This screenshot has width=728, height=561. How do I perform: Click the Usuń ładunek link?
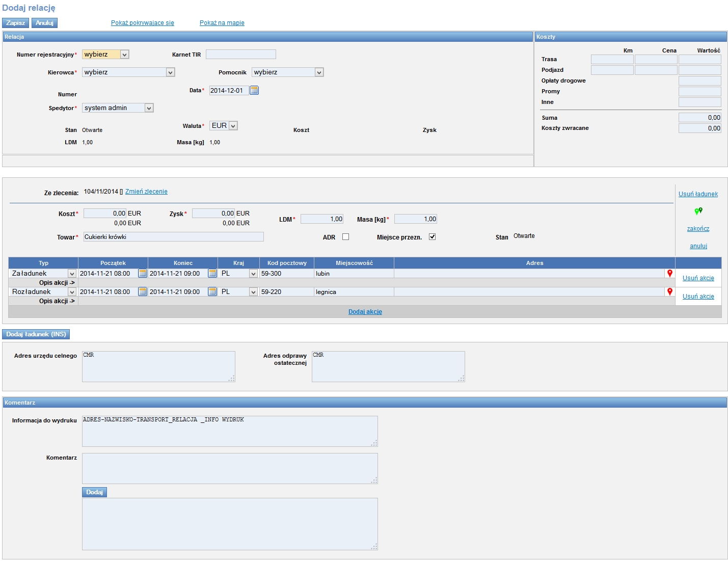point(698,194)
